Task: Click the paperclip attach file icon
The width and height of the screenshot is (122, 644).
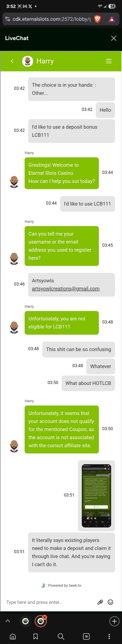Action: [x=100, y=602]
